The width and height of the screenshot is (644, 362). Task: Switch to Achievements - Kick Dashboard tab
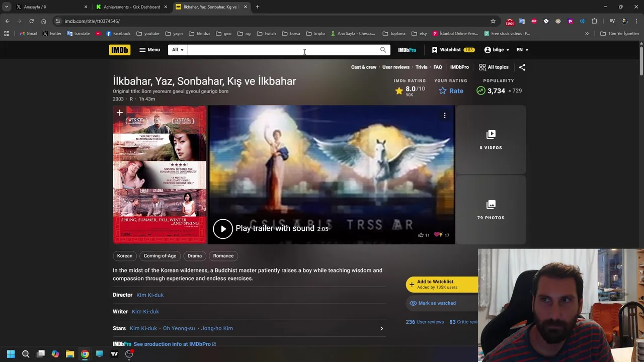(132, 7)
